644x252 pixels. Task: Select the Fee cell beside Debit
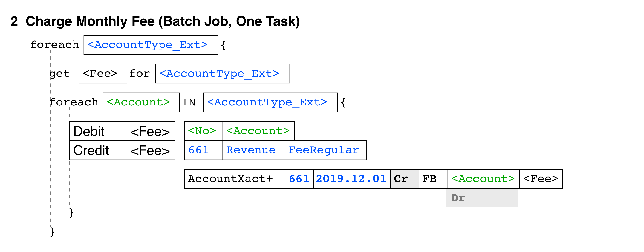tap(151, 131)
